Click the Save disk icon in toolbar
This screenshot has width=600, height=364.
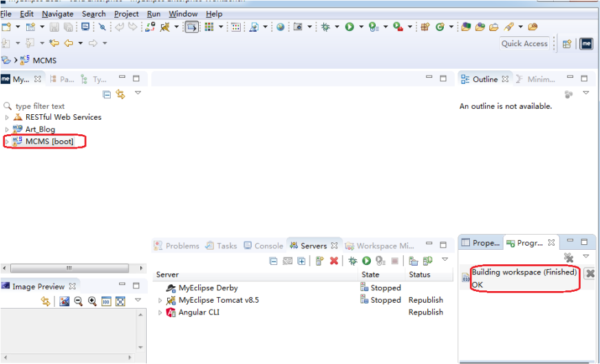click(x=55, y=27)
